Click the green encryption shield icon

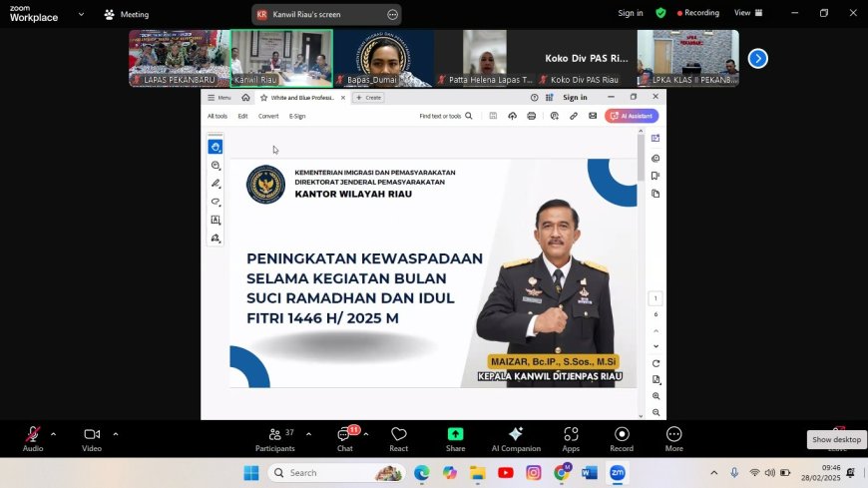(x=660, y=13)
